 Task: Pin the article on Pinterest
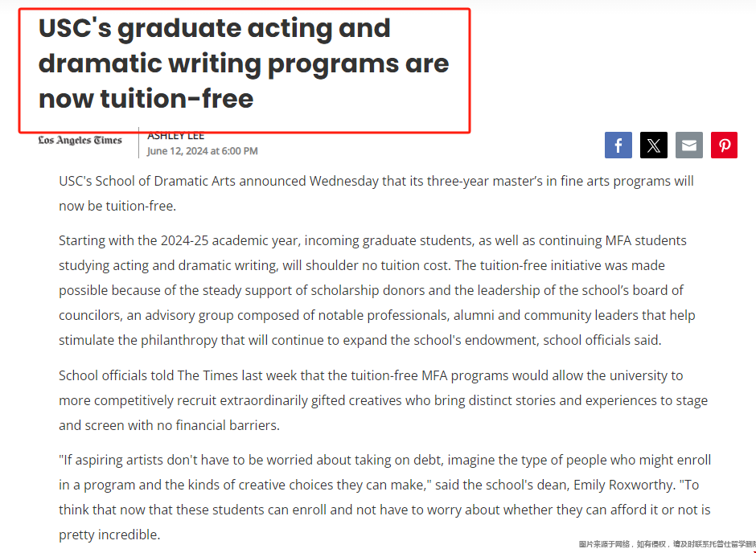(724, 145)
